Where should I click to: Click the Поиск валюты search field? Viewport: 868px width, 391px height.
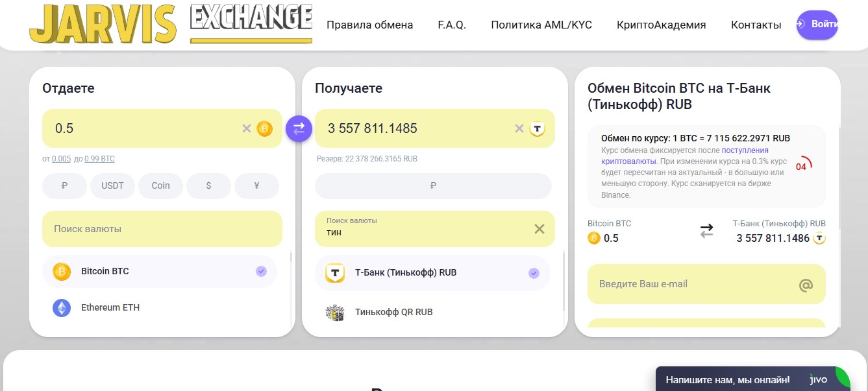click(162, 228)
